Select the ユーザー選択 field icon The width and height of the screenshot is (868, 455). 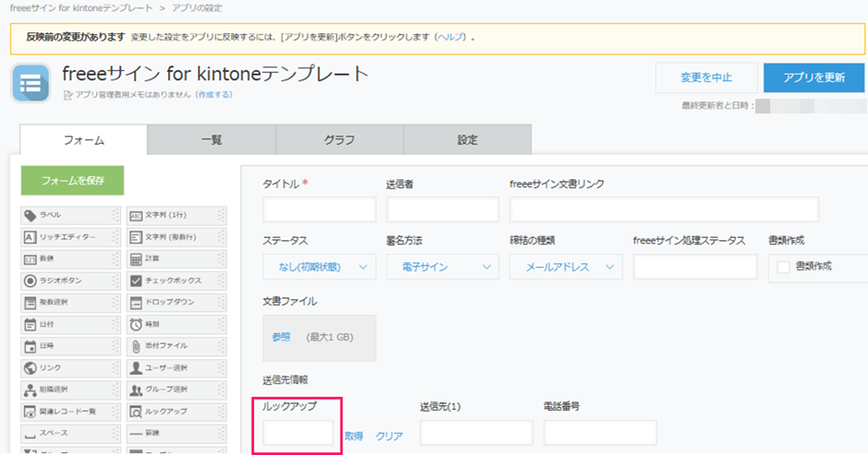(x=136, y=367)
